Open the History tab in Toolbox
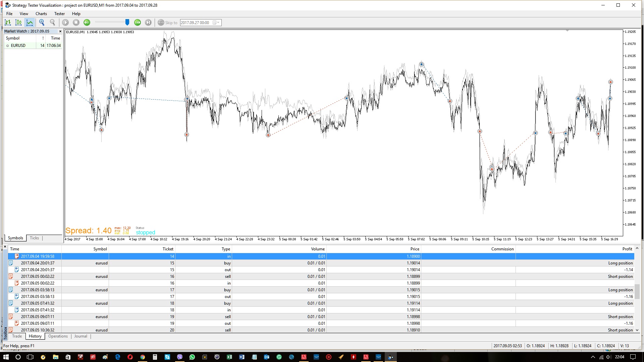This screenshot has width=644, height=362. click(x=35, y=336)
